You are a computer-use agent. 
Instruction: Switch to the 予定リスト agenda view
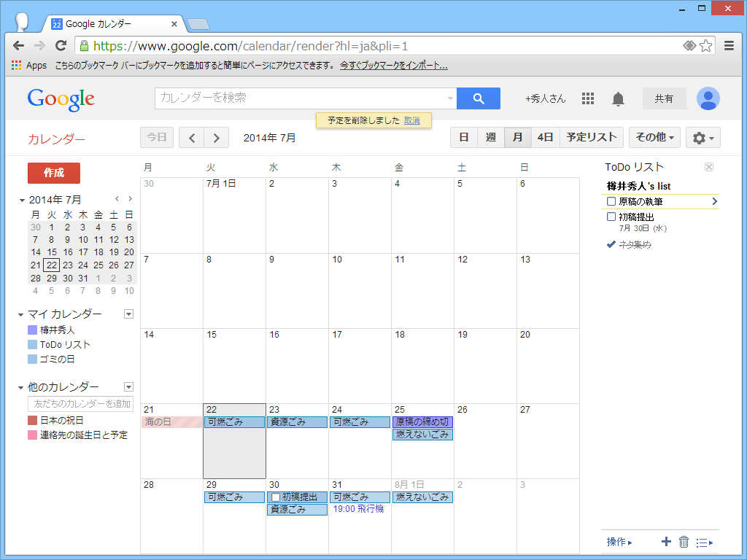(591, 138)
